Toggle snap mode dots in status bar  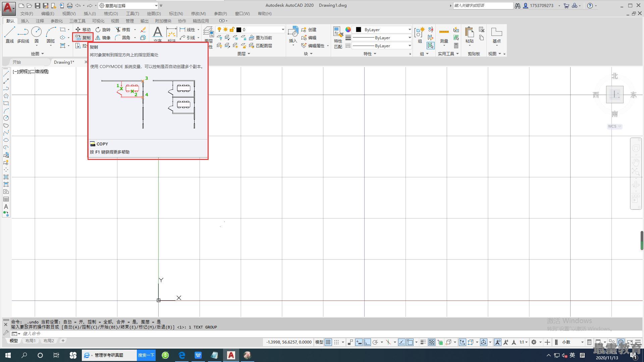pyautogui.click(x=336, y=342)
